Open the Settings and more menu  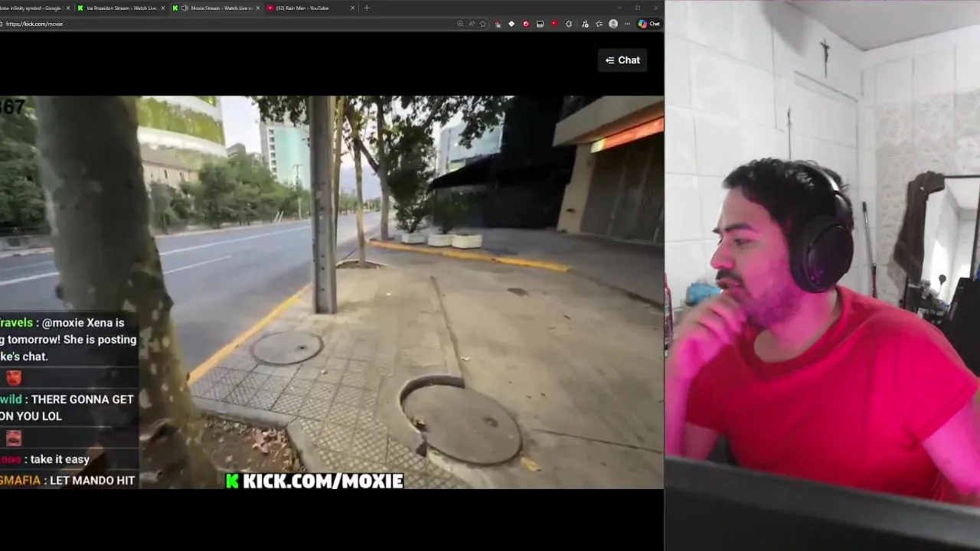click(x=627, y=24)
